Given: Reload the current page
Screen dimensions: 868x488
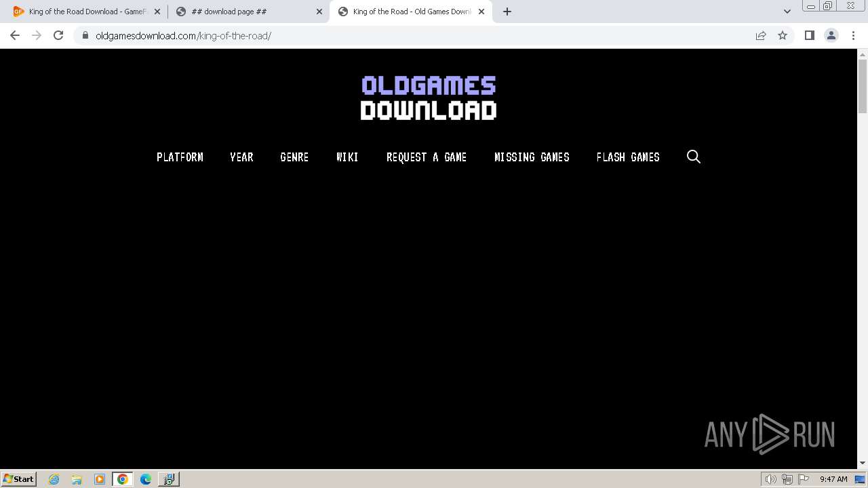Looking at the screenshot, I should 58,35.
